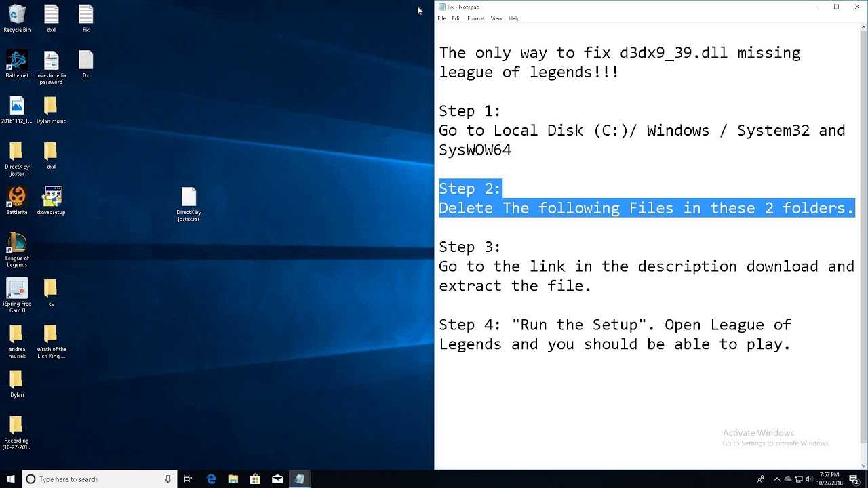Image resolution: width=868 pixels, height=488 pixels.
Task: Open Microsoft Store from the taskbar
Action: point(254,479)
